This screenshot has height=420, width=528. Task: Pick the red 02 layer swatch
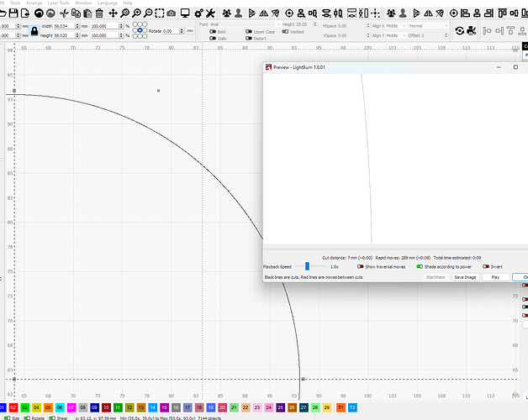(13, 407)
